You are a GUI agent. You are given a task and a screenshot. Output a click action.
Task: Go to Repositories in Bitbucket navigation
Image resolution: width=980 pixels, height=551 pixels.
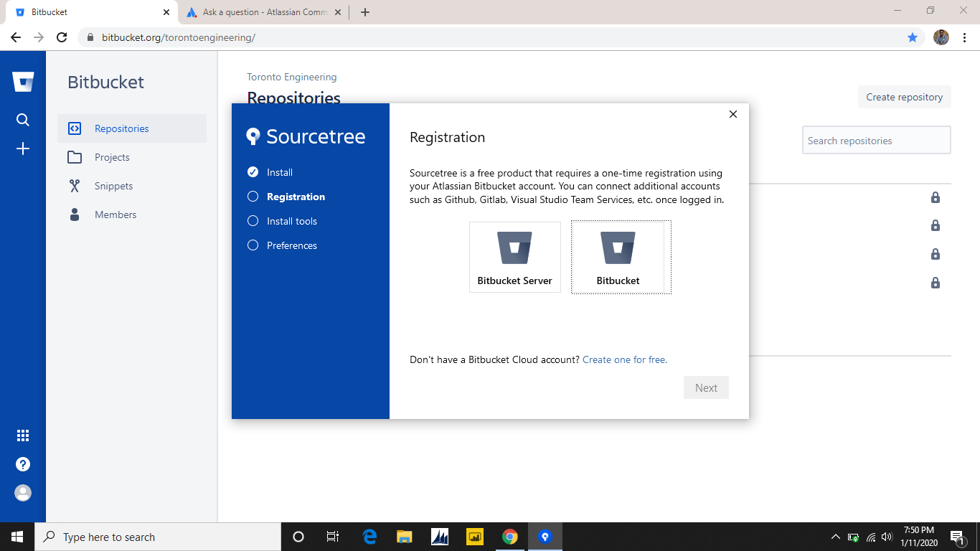132,128
